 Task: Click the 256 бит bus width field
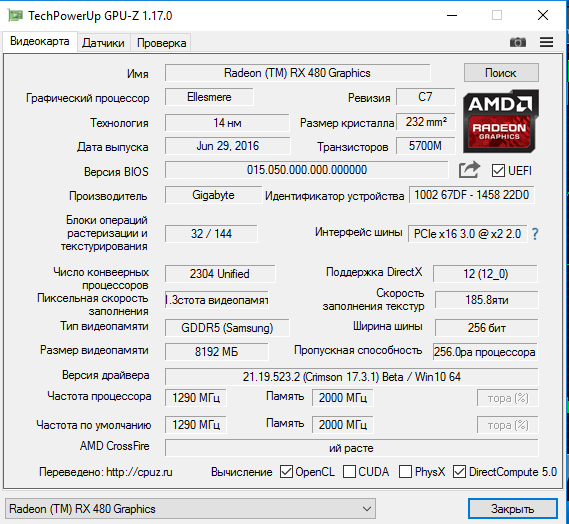coord(487,328)
